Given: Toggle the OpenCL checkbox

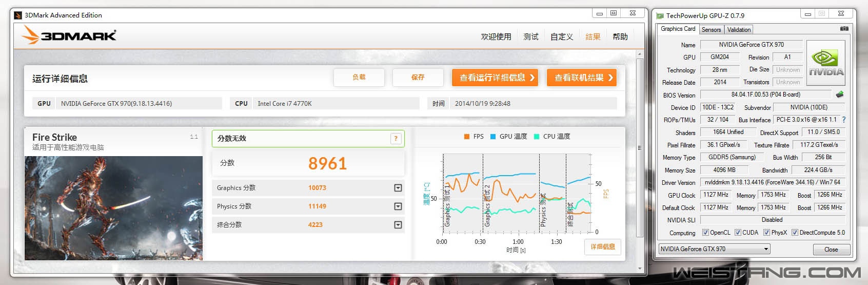Looking at the screenshot, I should (x=705, y=233).
